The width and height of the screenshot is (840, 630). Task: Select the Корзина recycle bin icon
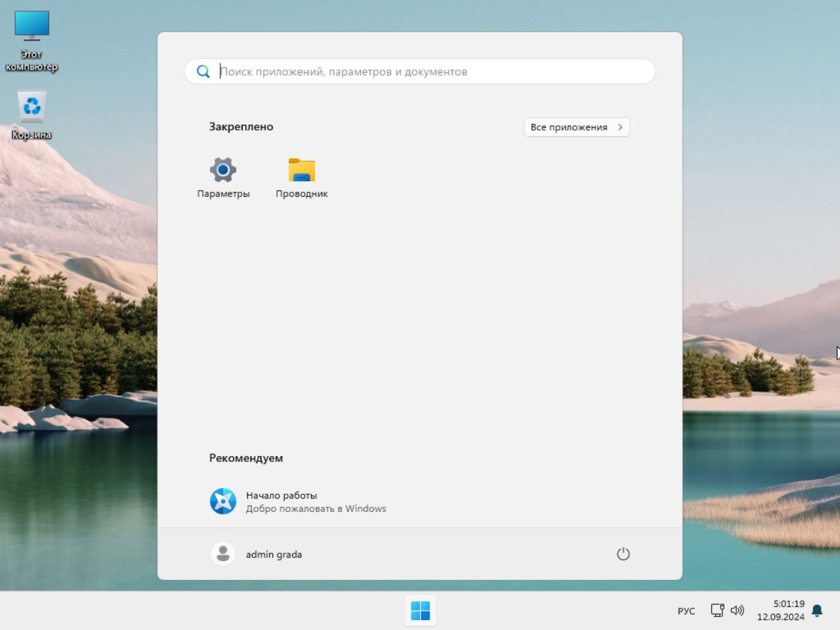pos(31,115)
